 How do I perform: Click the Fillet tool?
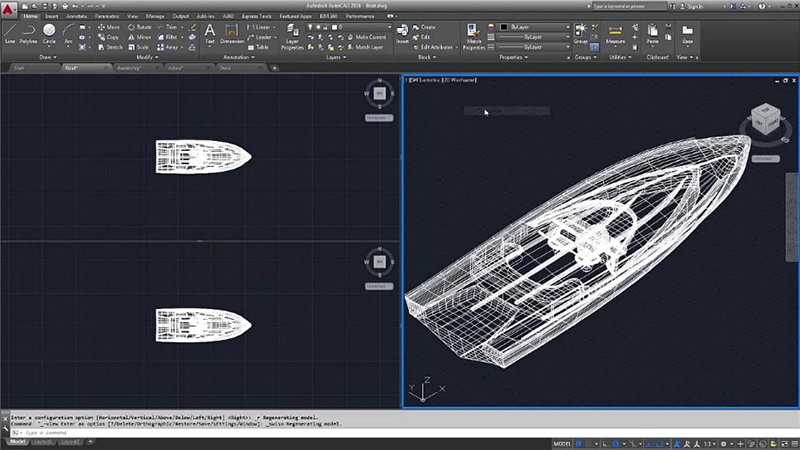coord(167,37)
